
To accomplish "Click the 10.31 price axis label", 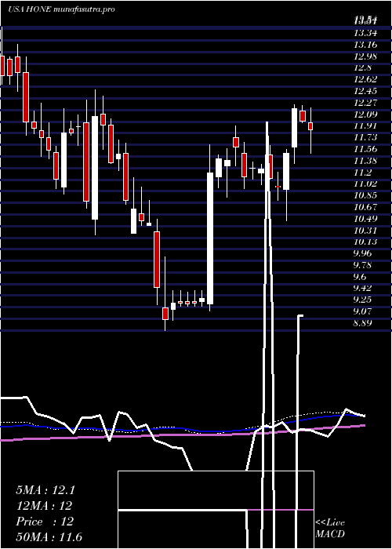I will (365, 230).
